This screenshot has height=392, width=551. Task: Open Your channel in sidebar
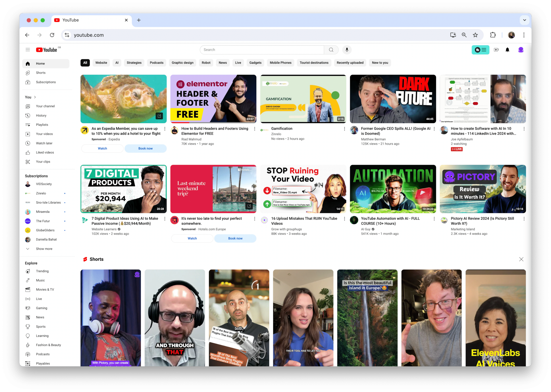pos(46,106)
